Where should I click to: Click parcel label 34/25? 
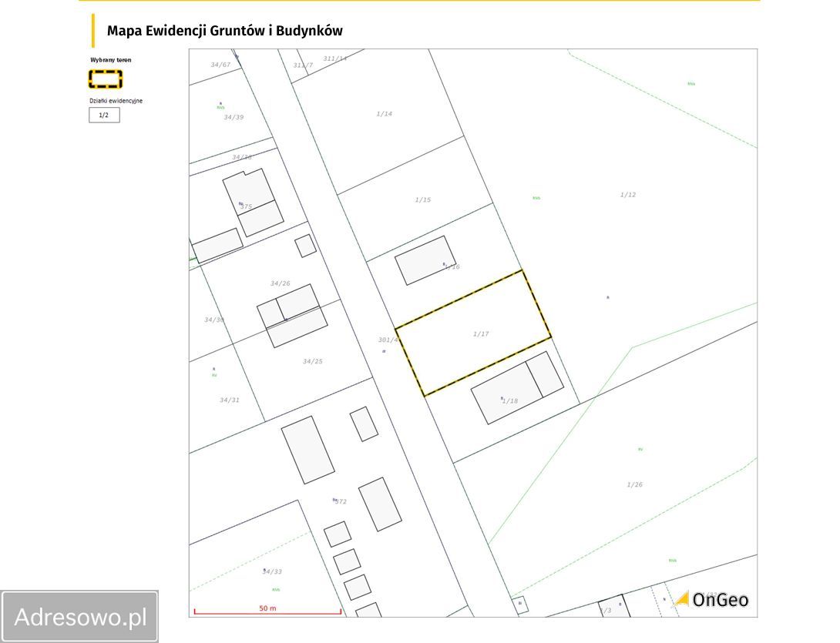click(312, 361)
